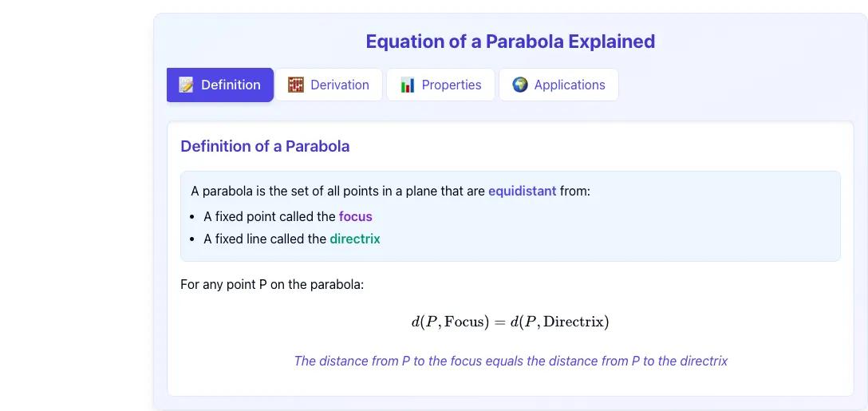Click the Definition of a Parabola heading
The image size is (868, 411).
(265, 146)
